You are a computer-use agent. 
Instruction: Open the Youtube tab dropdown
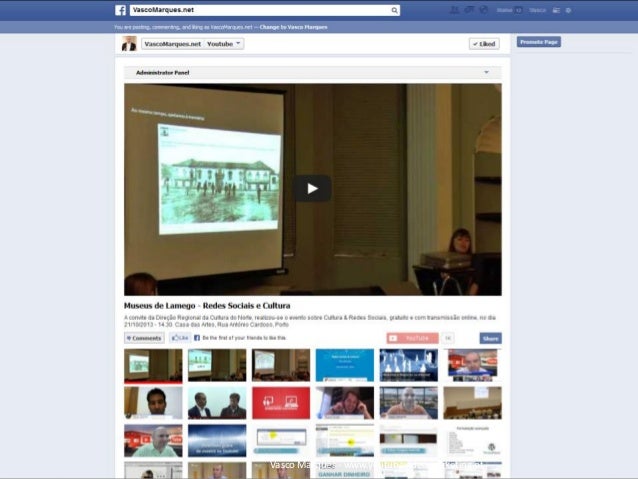tap(224, 44)
